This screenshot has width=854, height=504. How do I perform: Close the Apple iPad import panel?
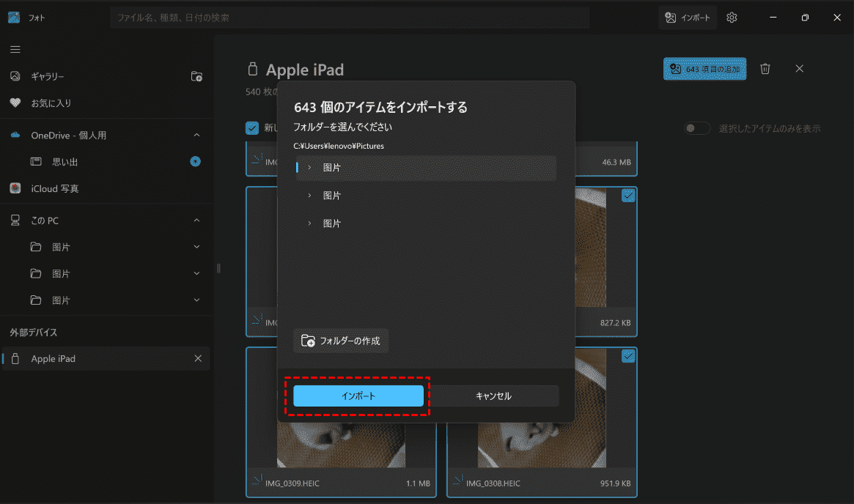[x=800, y=69]
